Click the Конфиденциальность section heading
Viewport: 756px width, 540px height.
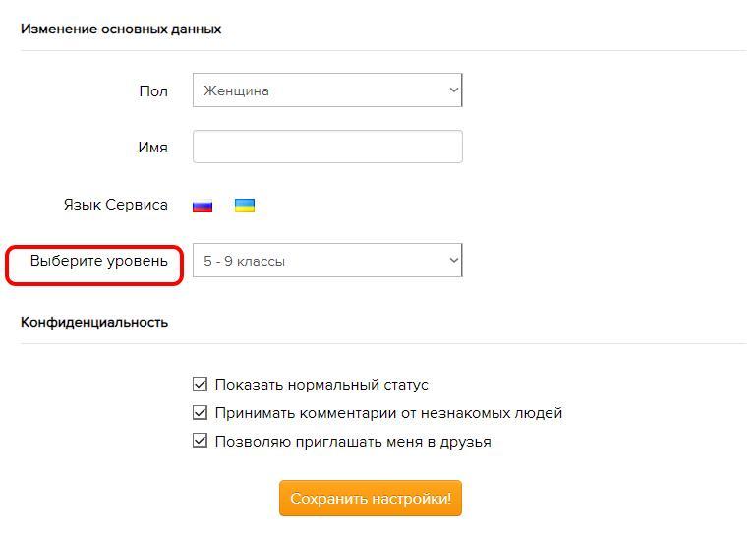(x=94, y=322)
